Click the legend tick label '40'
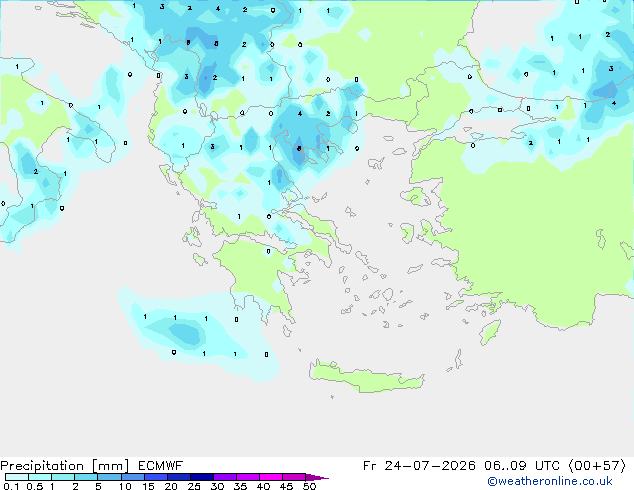Image resolution: width=634 pixels, height=490 pixels. [x=263, y=486]
